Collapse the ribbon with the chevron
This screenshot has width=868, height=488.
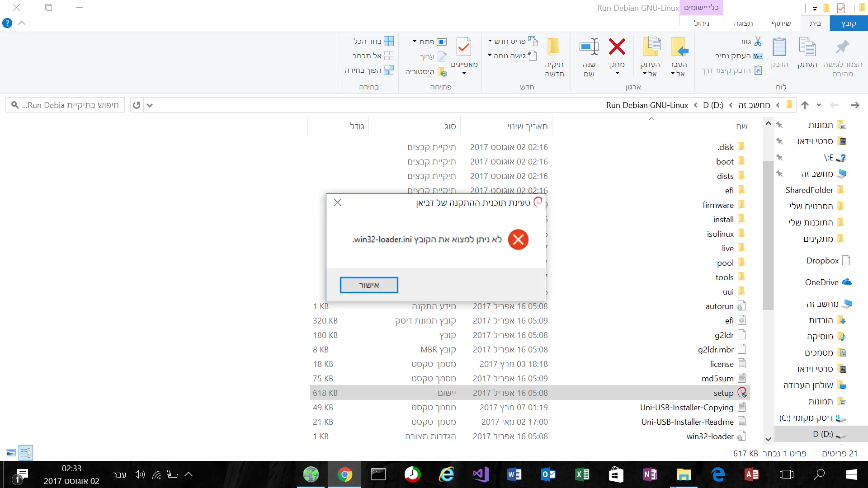[x=22, y=23]
